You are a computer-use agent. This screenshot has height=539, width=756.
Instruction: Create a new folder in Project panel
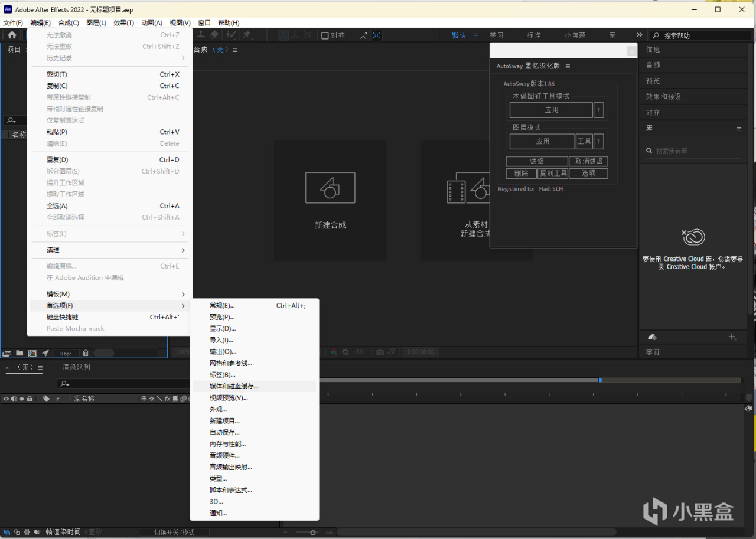point(19,353)
